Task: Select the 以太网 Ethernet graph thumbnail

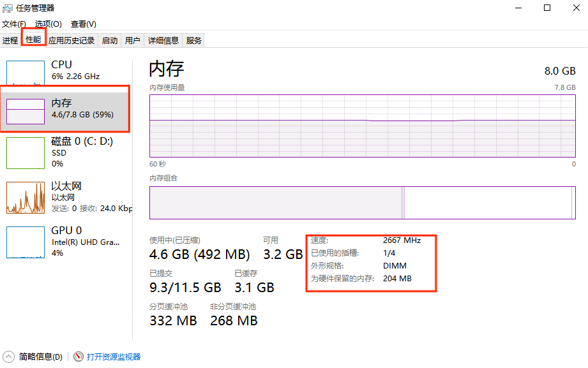Action: tap(26, 198)
